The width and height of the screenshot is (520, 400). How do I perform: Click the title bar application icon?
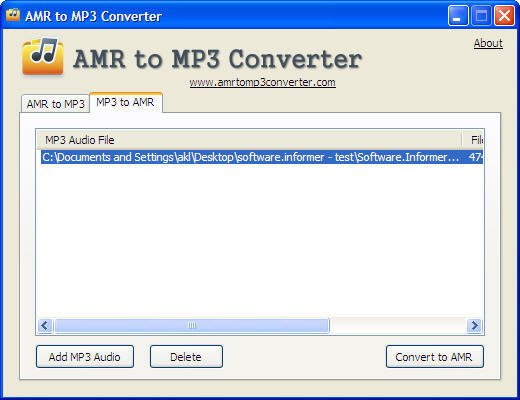pos(13,15)
